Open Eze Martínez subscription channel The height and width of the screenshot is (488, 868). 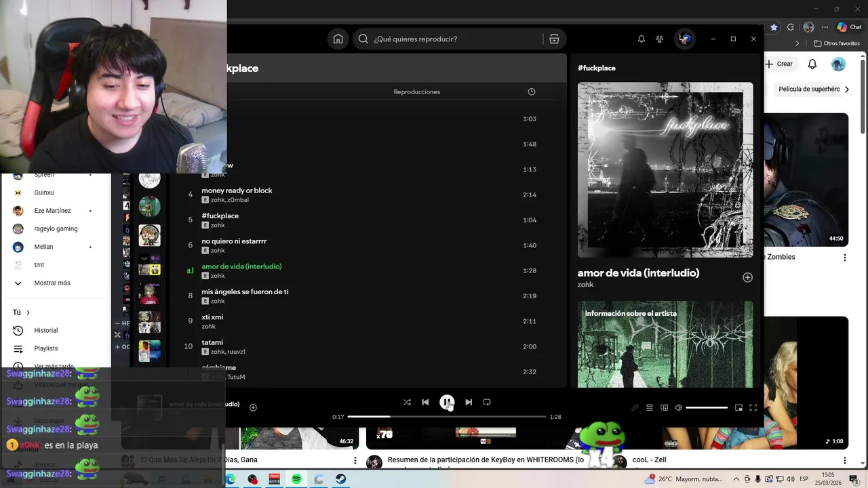pyautogui.click(x=52, y=211)
